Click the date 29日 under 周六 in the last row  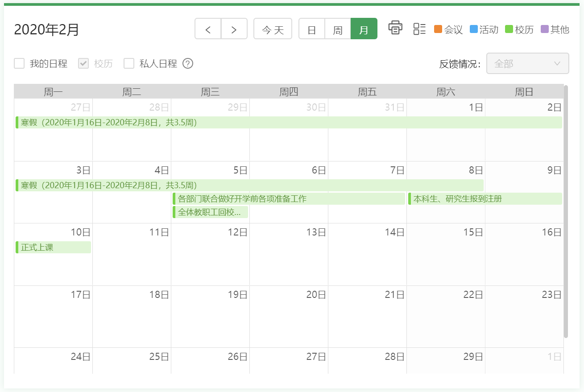point(473,356)
